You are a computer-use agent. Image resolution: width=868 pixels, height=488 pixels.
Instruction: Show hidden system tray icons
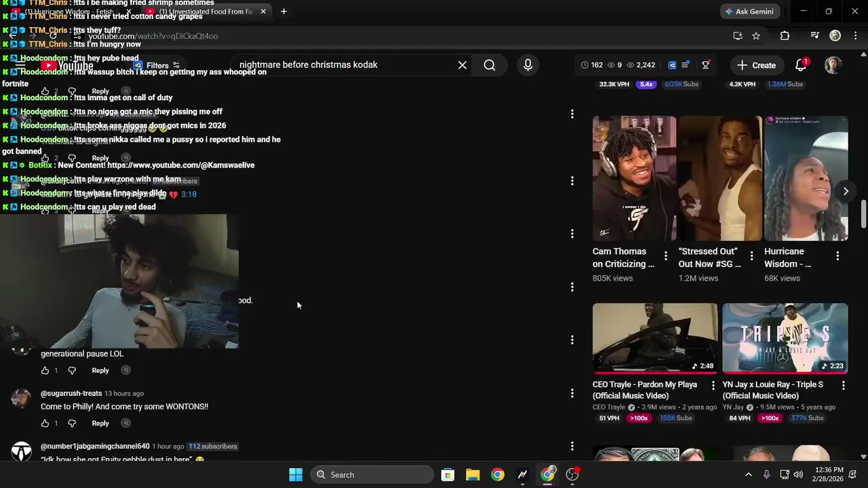click(x=748, y=474)
